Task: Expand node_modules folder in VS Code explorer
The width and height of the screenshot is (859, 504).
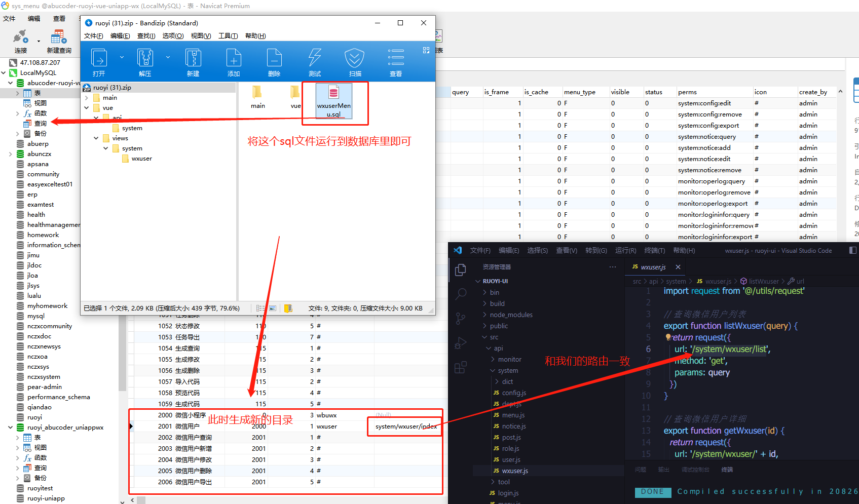Action: point(485,315)
